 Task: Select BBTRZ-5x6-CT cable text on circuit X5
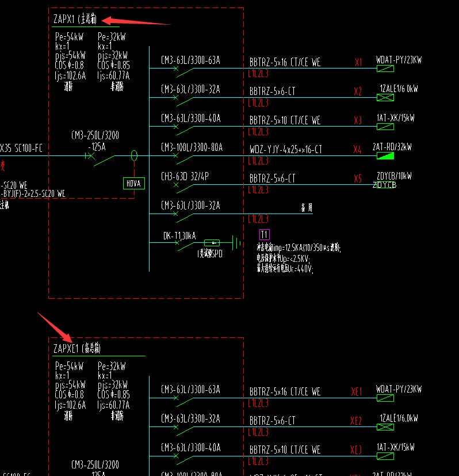pos(273,178)
